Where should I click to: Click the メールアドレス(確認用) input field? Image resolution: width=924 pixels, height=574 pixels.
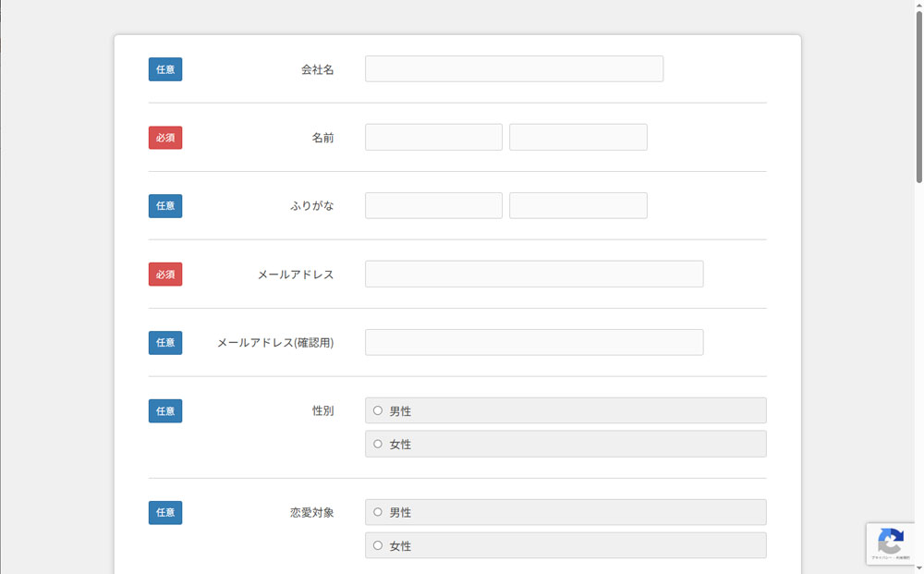[x=534, y=343]
